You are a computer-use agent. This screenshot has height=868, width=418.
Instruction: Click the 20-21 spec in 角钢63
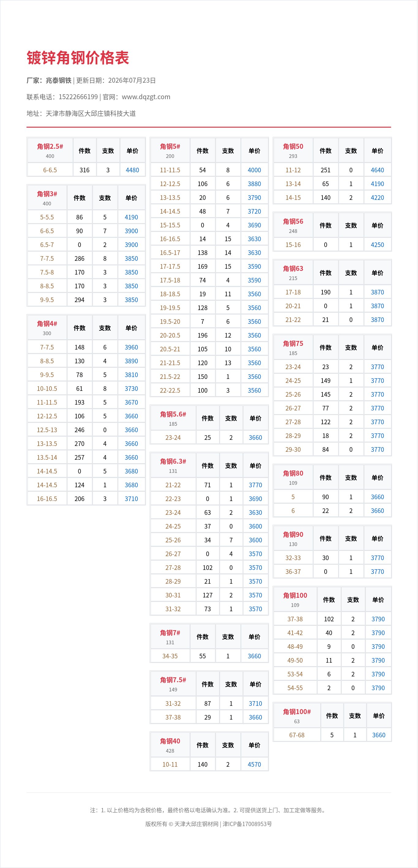point(293,306)
